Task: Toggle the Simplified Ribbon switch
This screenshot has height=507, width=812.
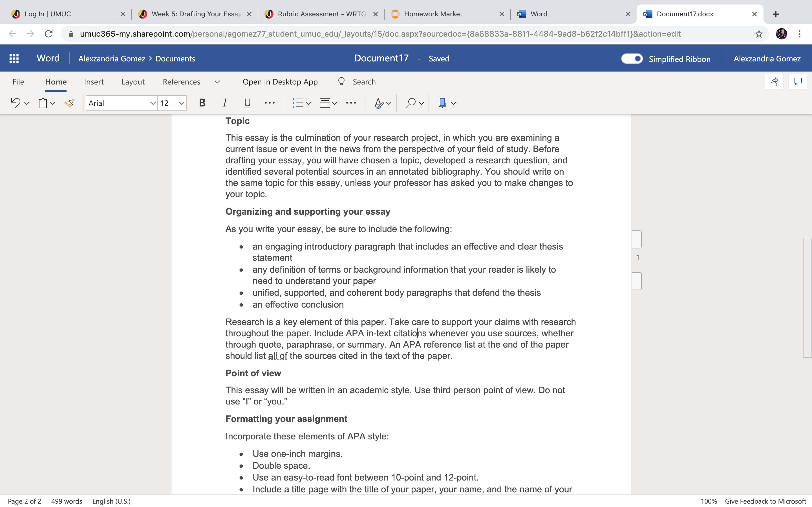Action: click(632, 59)
